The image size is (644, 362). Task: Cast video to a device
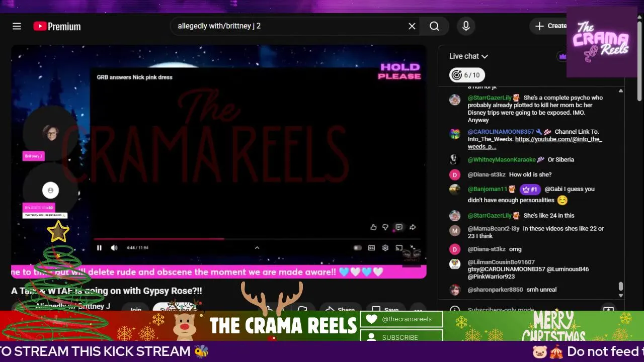pyautogui.click(x=399, y=248)
